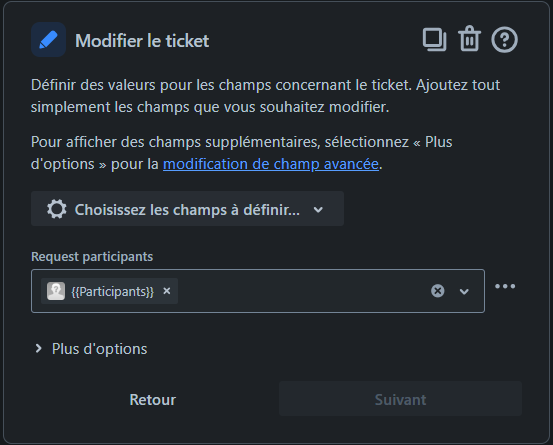Viewport: 553px width, 445px height.
Task: Delete the step using the trash icon
Action: [469, 39]
